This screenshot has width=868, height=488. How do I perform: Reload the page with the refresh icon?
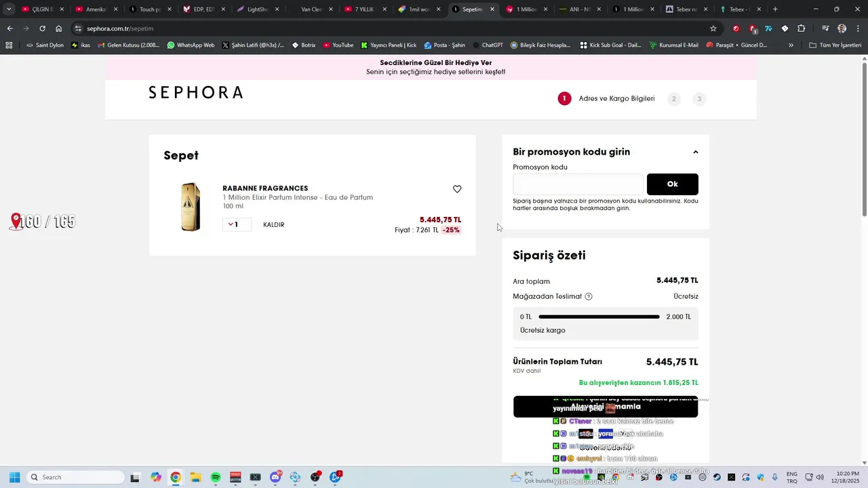point(42,28)
